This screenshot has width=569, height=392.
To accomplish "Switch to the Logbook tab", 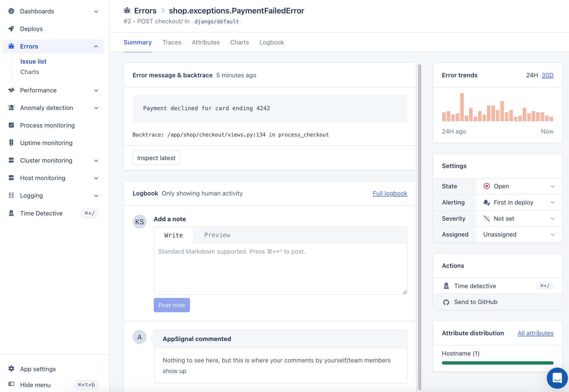I will [x=272, y=42].
